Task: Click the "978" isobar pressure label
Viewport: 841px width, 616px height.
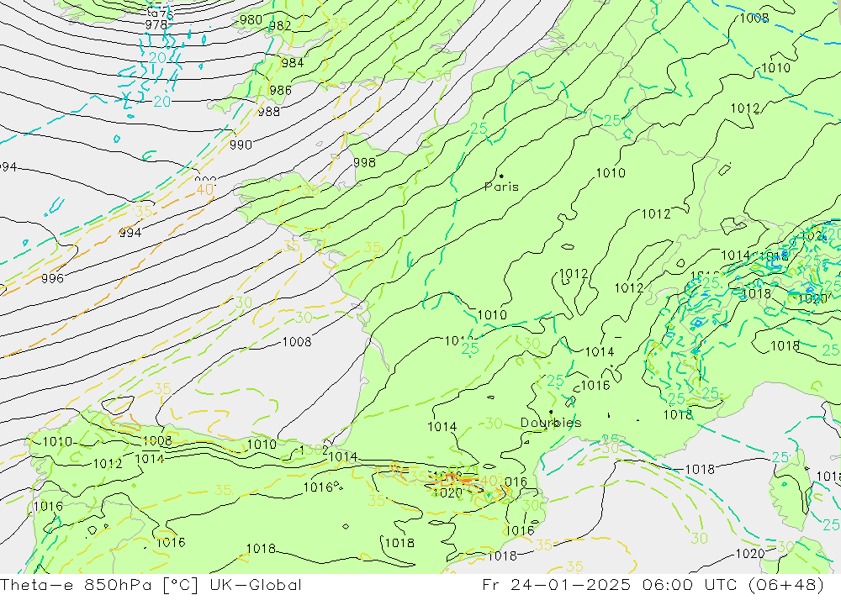Action: pos(156,24)
